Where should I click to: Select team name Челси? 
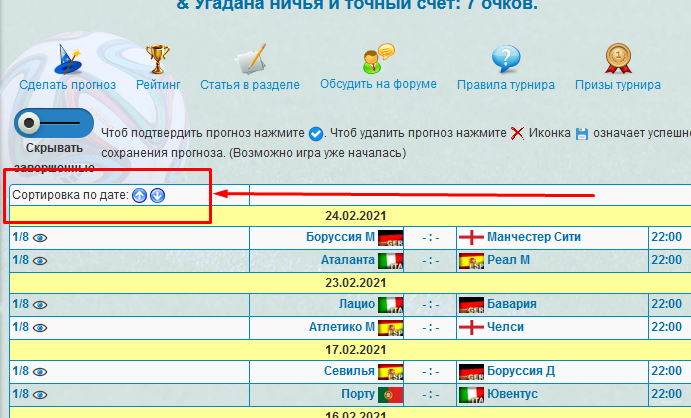505,327
